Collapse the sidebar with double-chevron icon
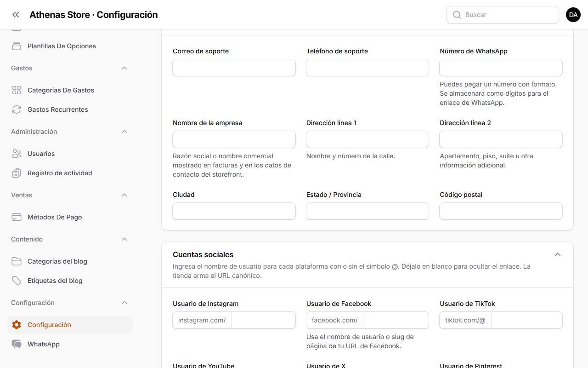The height and width of the screenshot is (368, 588). pyautogui.click(x=16, y=15)
